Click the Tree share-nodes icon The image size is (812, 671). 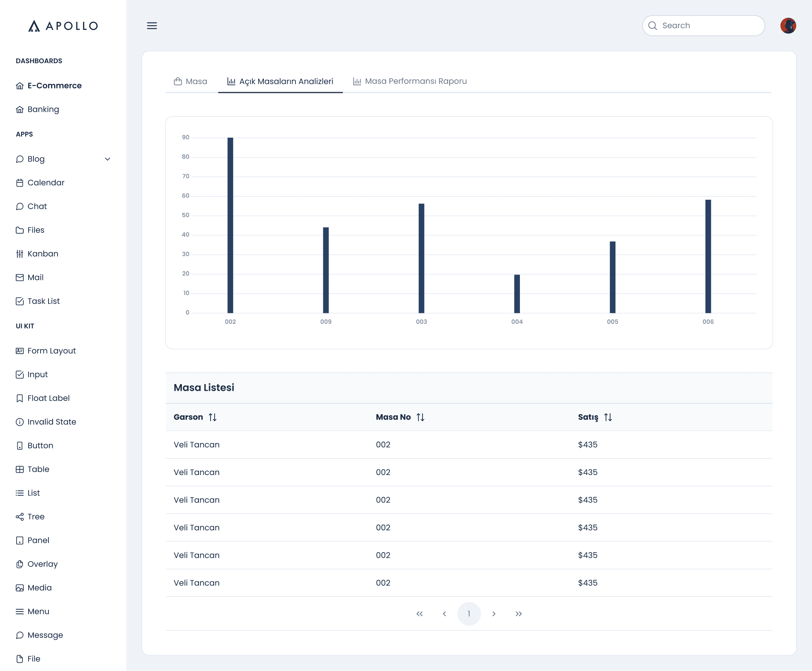(x=20, y=517)
